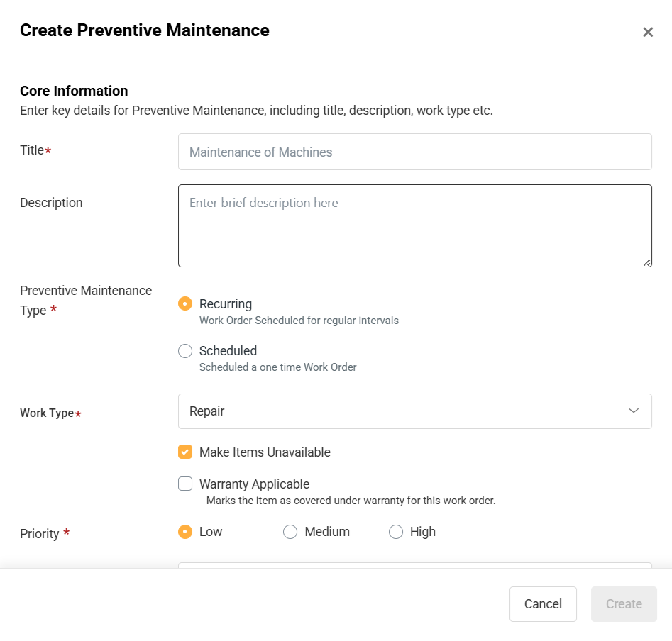Set priority to Low

click(185, 532)
